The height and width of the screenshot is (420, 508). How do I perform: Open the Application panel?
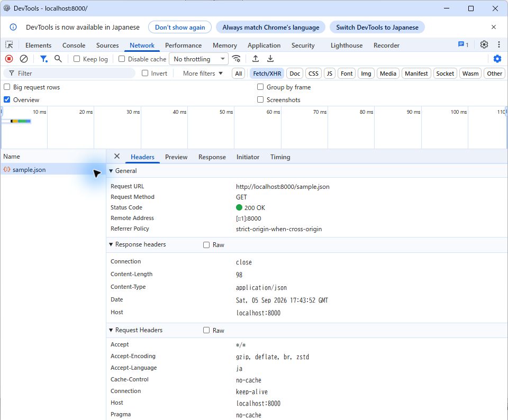pyautogui.click(x=264, y=45)
